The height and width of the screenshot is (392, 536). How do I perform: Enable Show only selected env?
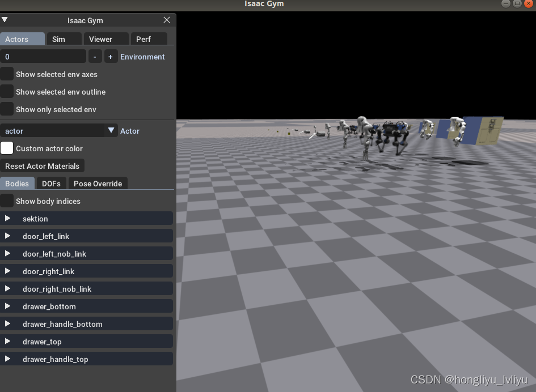click(7, 109)
